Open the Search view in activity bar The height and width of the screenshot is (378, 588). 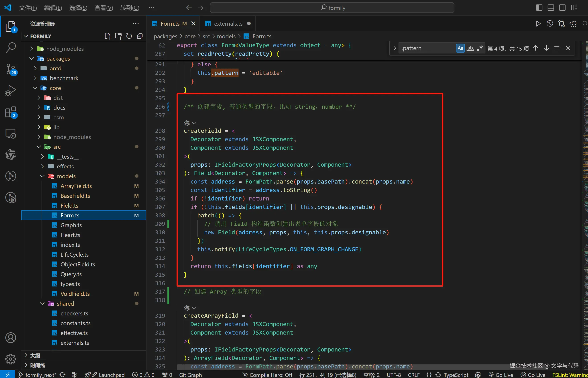[10, 47]
